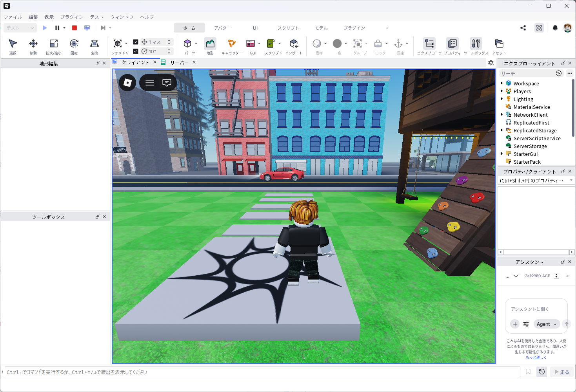Select the 移動 (Move) tool
Screen dimensions: 576x392
pos(33,47)
